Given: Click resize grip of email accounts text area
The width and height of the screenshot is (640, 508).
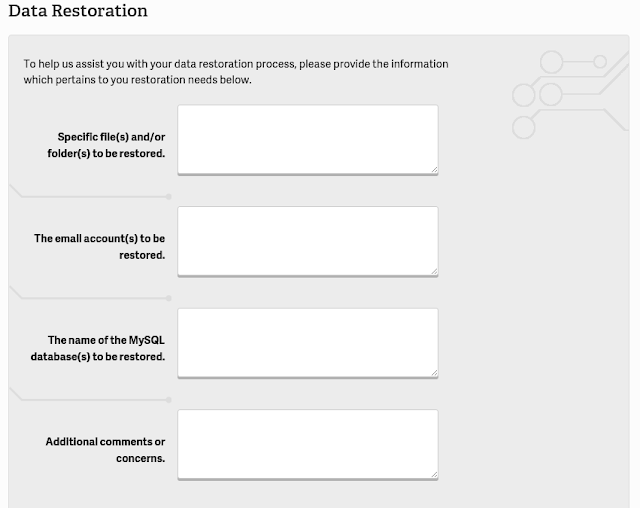Looking at the screenshot, I should pyautogui.click(x=434, y=271).
